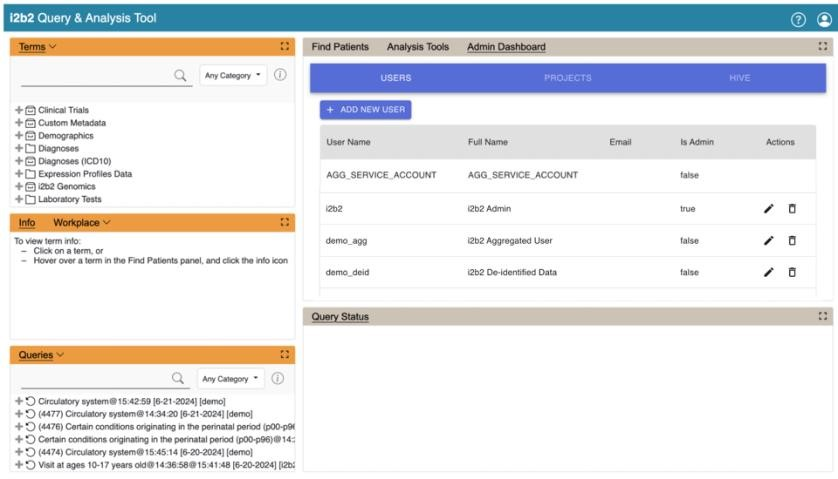This screenshot has width=838, height=479.
Task: Click the help question mark icon
Action: (x=798, y=19)
